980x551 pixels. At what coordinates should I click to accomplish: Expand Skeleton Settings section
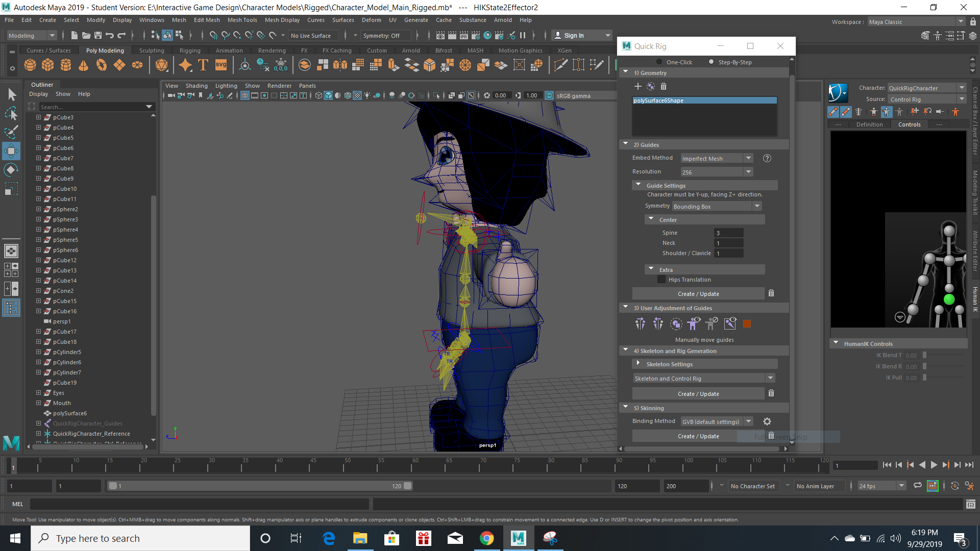click(638, 364)
